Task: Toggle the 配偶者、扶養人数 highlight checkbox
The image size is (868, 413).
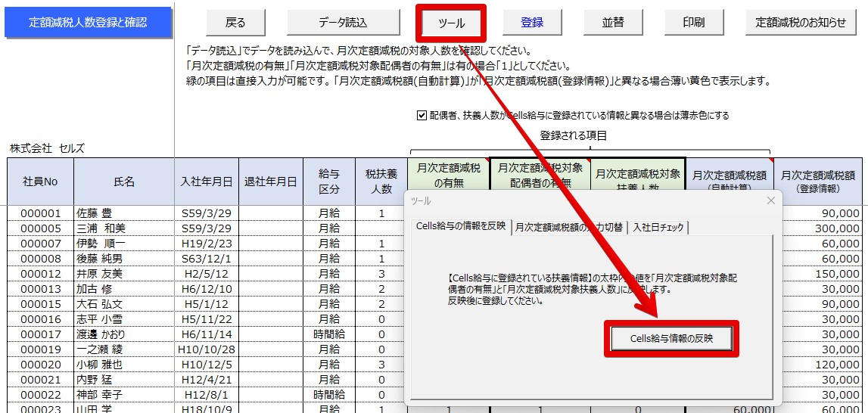Action: 422,116
